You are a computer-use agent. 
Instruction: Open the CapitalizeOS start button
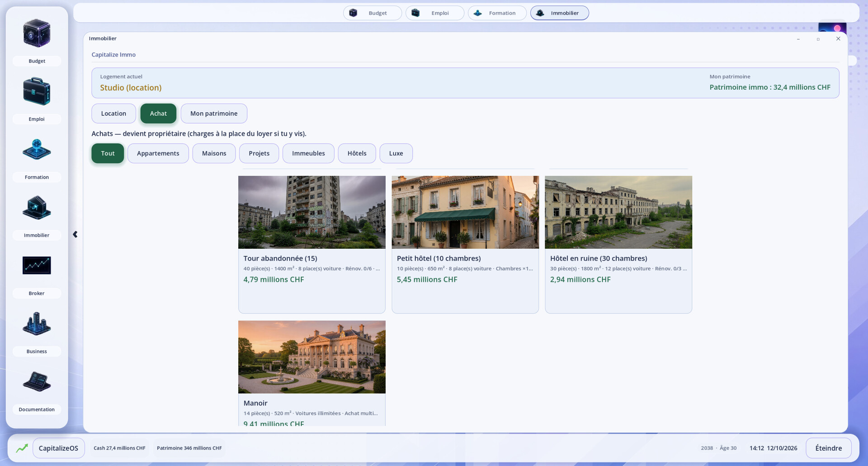tap(58, 448)
